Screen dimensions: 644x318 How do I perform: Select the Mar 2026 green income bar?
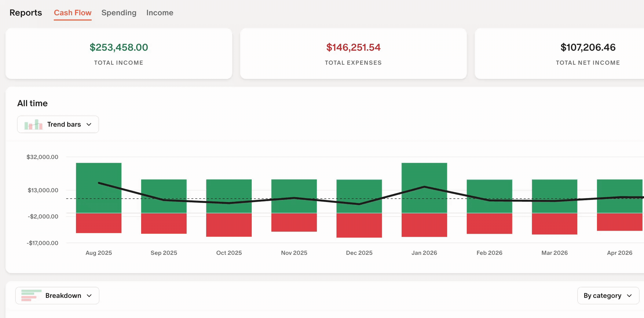pos(554,196)
